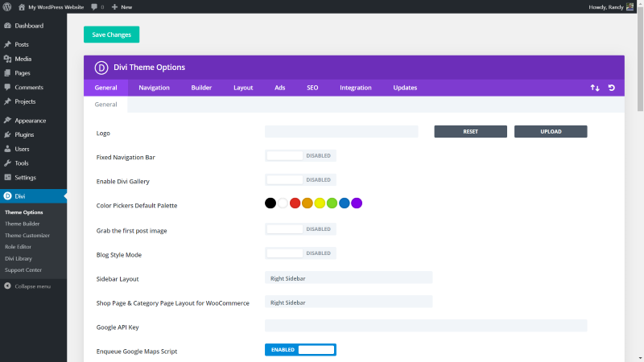
Task: Select the purple palette swatch
Action: tap(357, 204)
